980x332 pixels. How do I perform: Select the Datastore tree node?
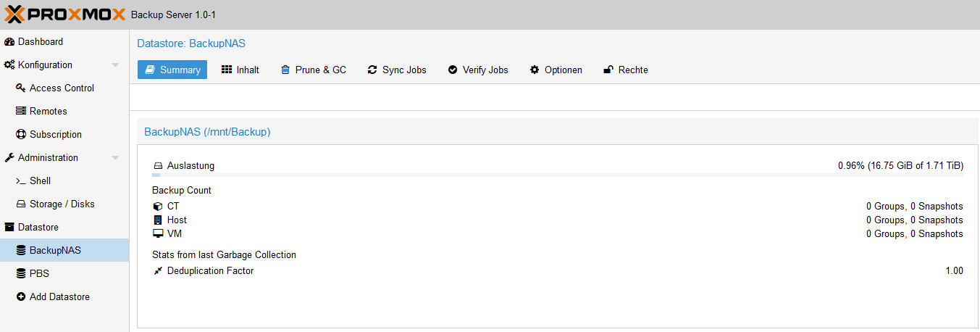coord(38,228)
